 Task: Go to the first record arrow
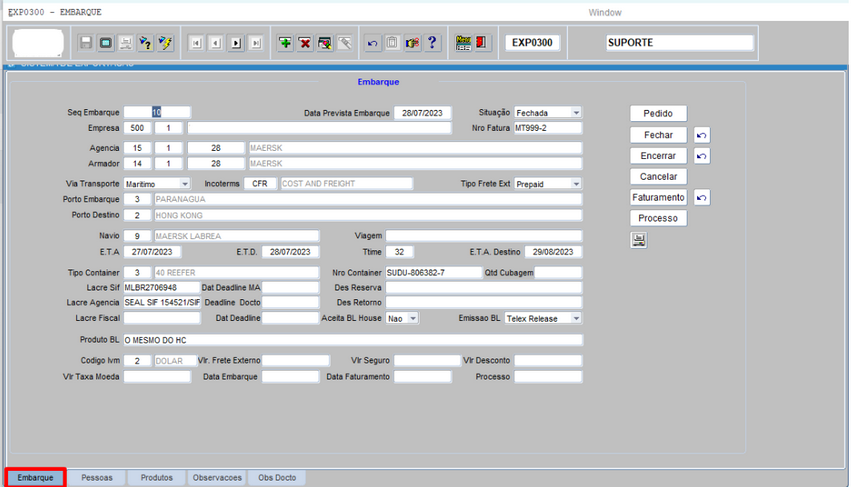point(196,43)
